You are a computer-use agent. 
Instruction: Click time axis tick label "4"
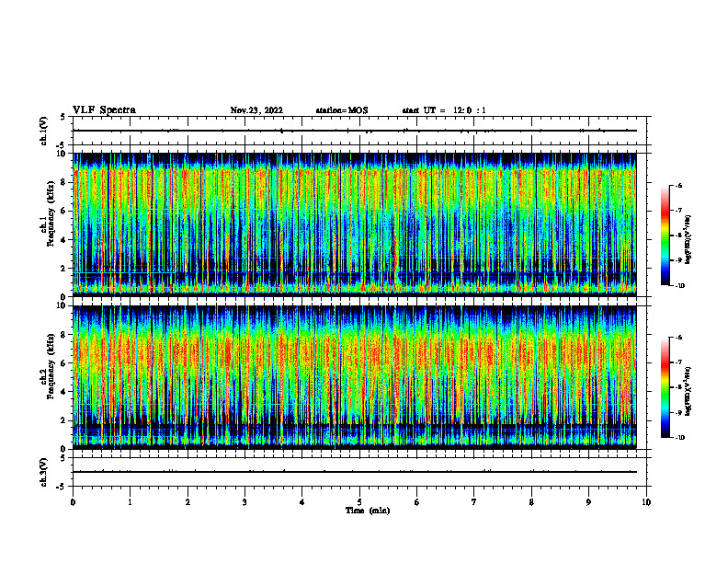click(301, 502)
